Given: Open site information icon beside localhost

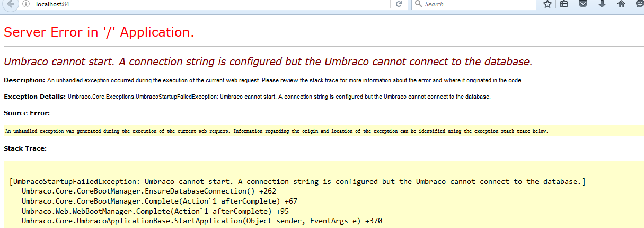Looking at the screenshot, I should (x=26, y=4).
